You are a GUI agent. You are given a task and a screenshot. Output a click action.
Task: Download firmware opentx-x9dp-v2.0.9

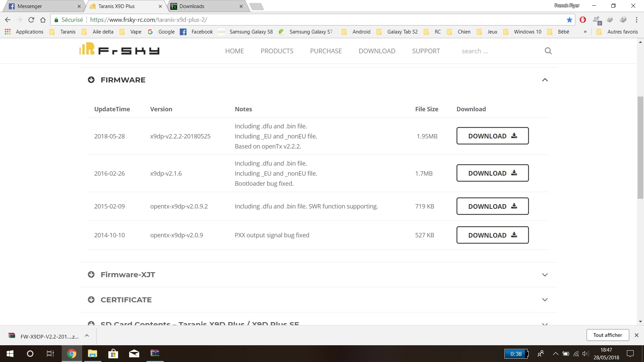pyautogui.click(x=492, y=235)
